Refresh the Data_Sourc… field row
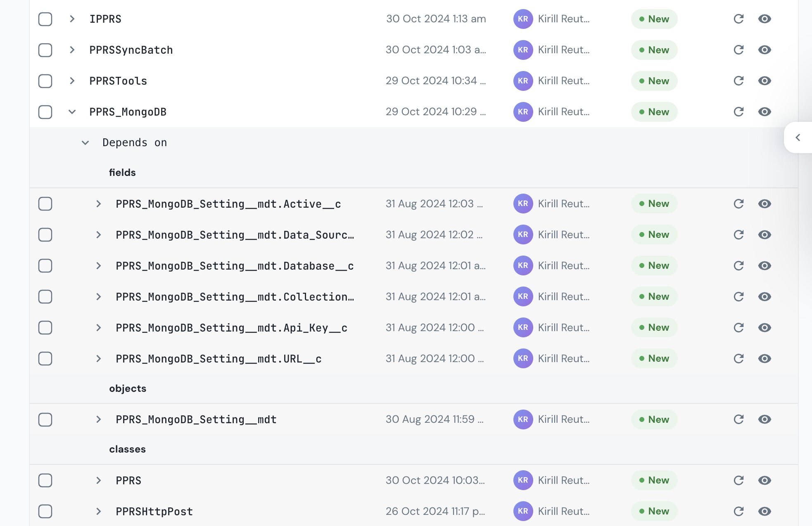Viewport: 812px width, 526px height. [738, 235]
